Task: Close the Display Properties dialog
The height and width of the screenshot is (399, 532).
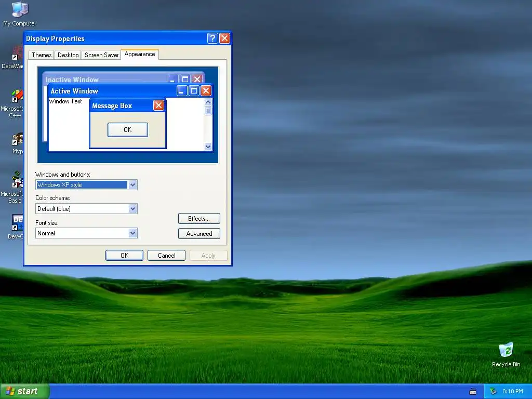Action: click(x=224, y=38)
